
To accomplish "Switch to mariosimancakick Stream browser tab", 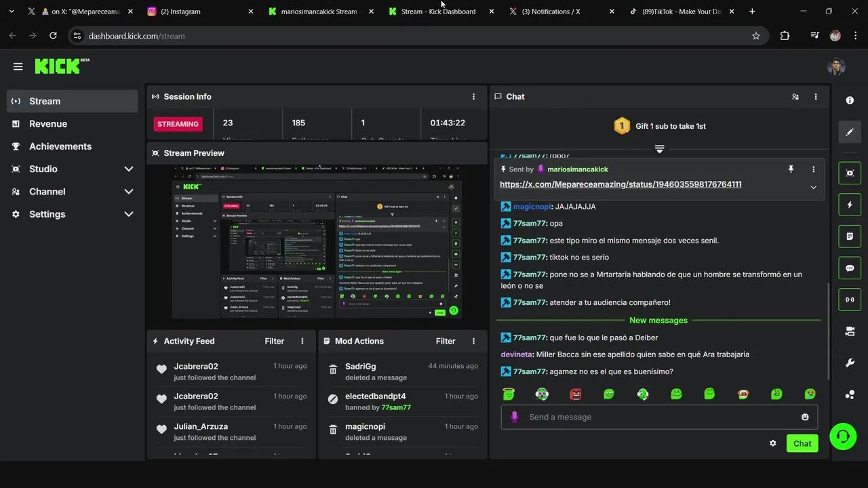I will point(321,12).
